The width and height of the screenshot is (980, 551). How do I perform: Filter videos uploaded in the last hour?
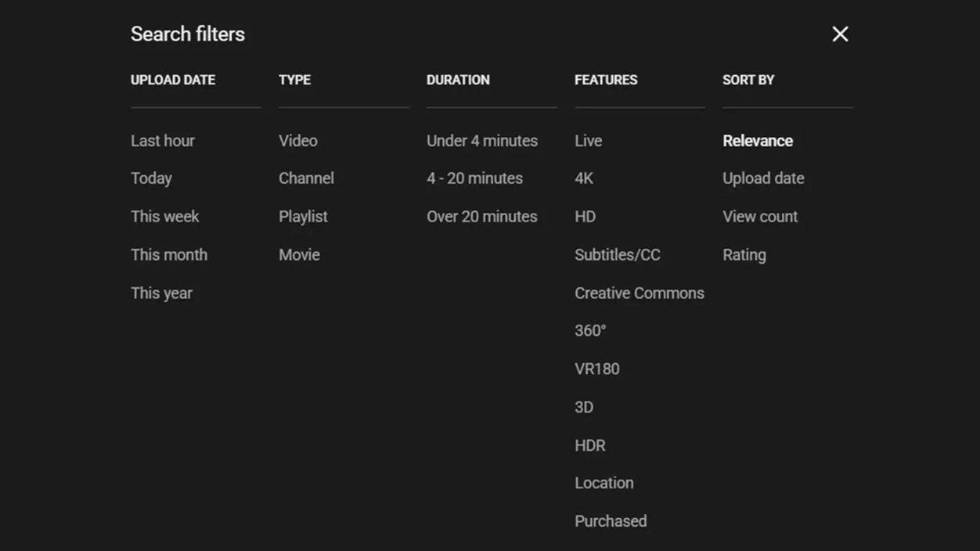[162, 141]
